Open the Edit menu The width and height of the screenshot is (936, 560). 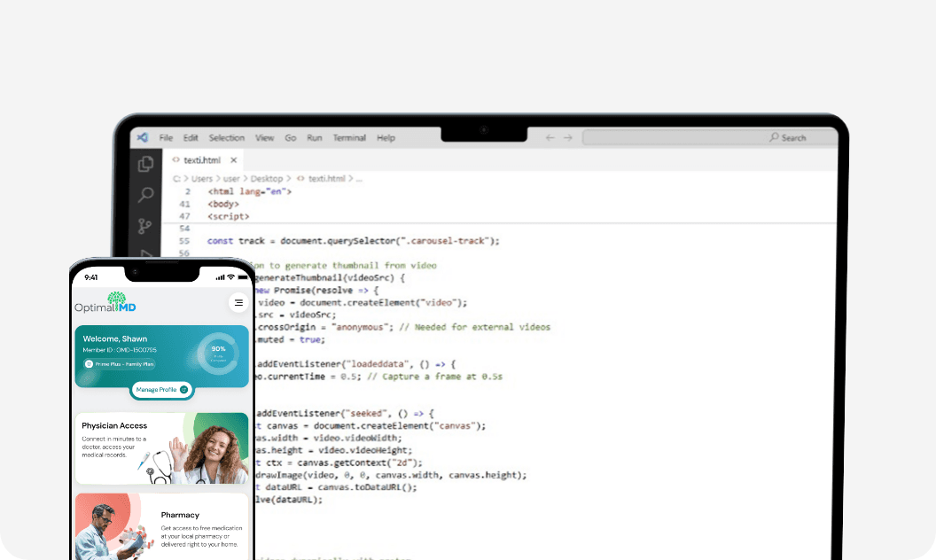click(191, 137)
